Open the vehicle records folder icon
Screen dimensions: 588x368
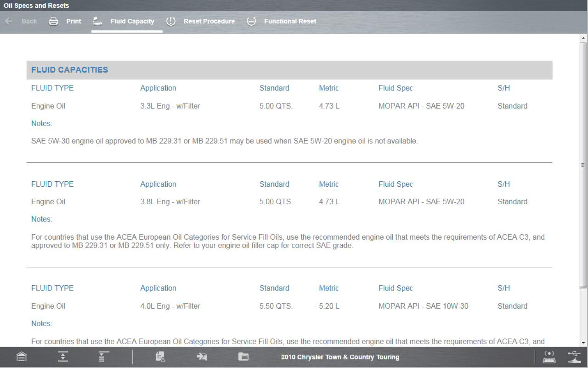243,357
